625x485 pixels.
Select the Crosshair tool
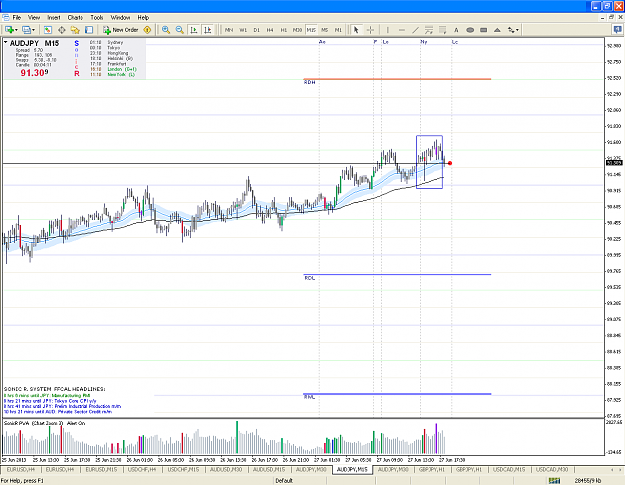point(370,30)
